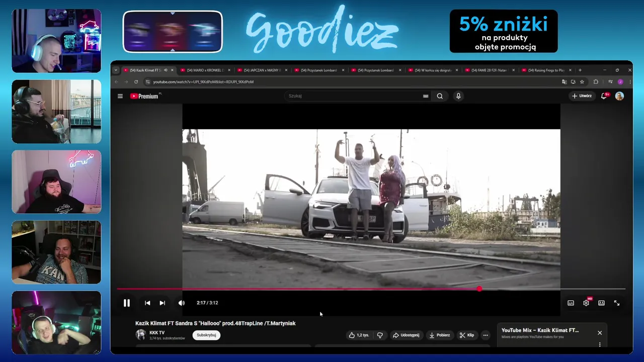Close the YouTube Mix playlist panel
The image size is (644, 362).
click(x=600, y=333)
